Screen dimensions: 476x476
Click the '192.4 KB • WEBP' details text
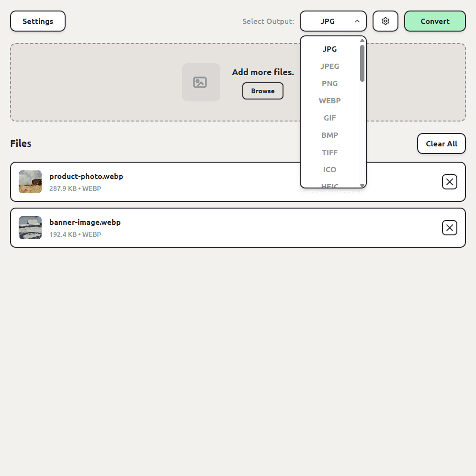pos(75,234)
